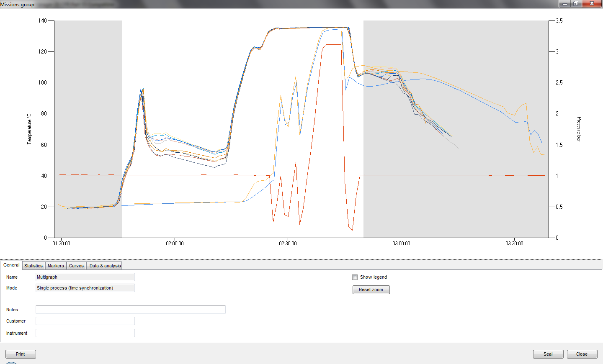Close the window with the red X
Viewport: 603px width, 364px height.
point(592,3)
